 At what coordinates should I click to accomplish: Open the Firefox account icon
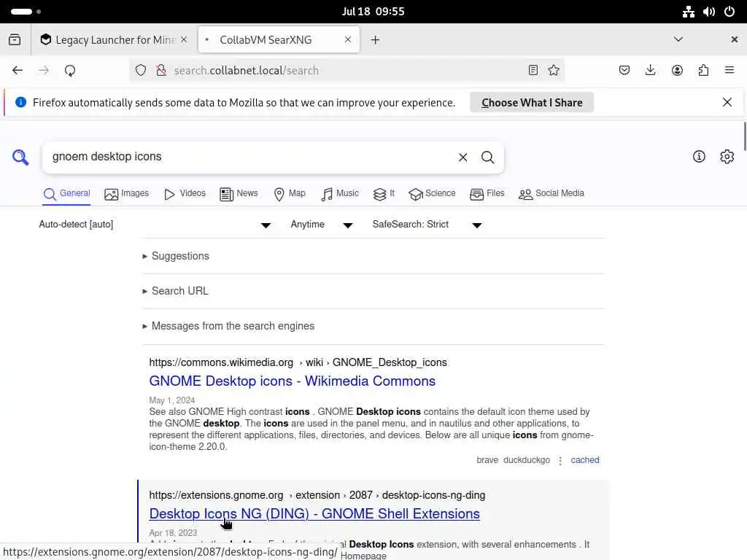677,71
